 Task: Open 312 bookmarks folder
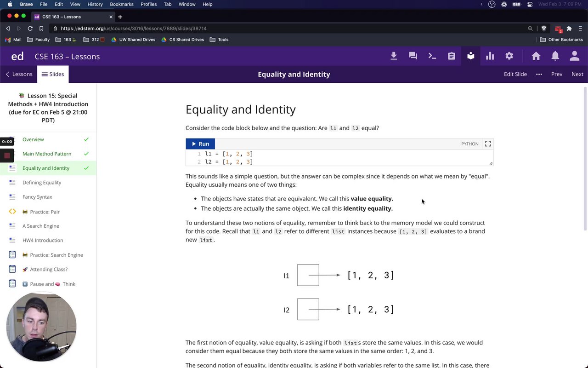(x=95, y=40)
